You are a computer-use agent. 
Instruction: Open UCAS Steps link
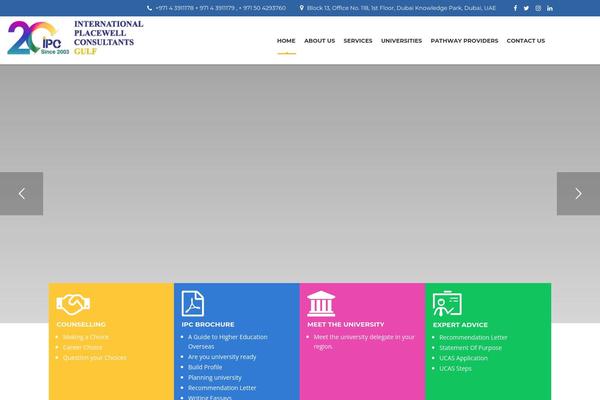[x=455, y=368]
